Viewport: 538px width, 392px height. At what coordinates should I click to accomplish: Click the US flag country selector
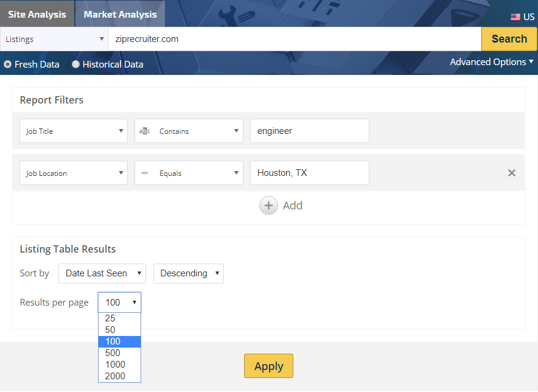(x=522, y=16)
